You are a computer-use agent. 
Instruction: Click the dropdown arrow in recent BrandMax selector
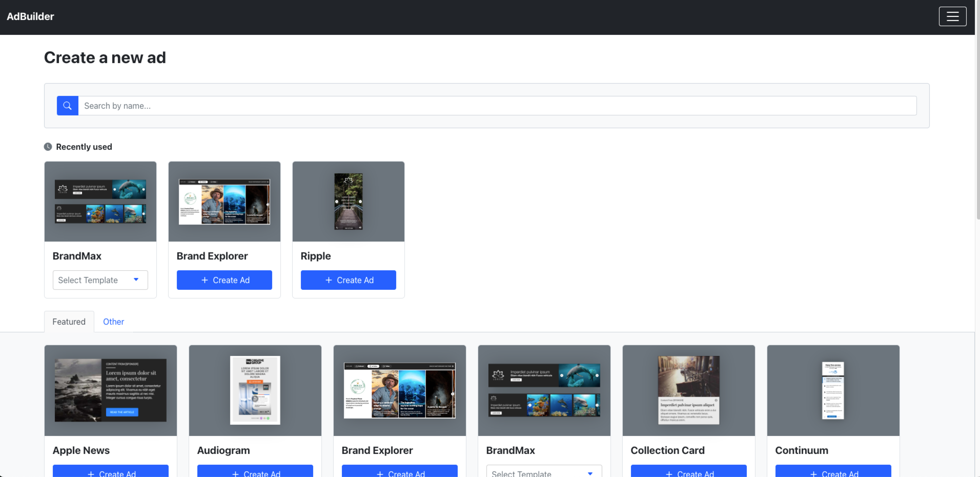136,280
